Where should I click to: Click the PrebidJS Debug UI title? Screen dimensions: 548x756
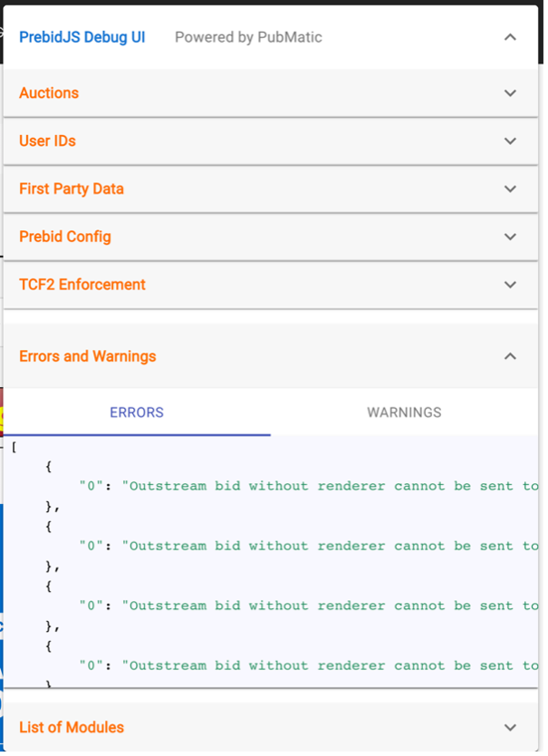pos(82,37)
